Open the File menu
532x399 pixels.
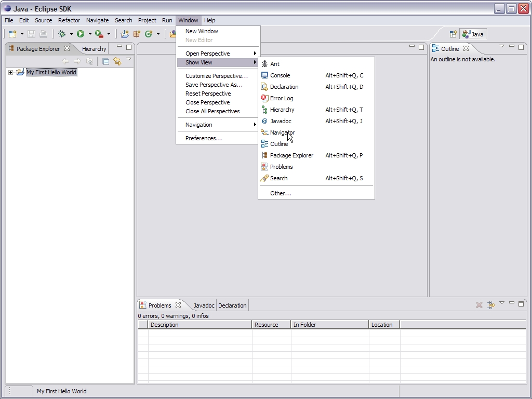coord(9,20)
